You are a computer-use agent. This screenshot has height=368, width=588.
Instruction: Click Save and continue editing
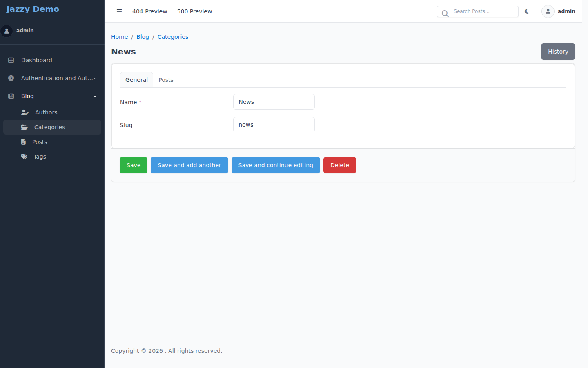276,165
